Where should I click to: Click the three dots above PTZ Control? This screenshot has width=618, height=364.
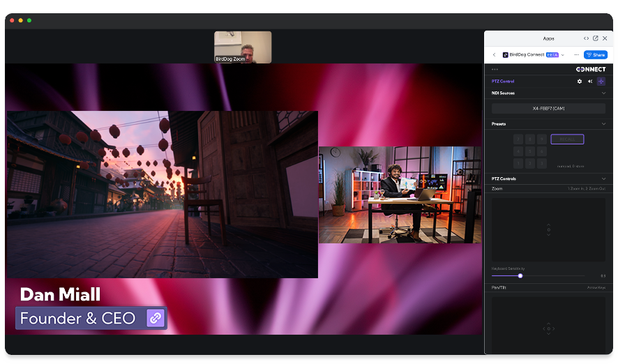(495, 69)
